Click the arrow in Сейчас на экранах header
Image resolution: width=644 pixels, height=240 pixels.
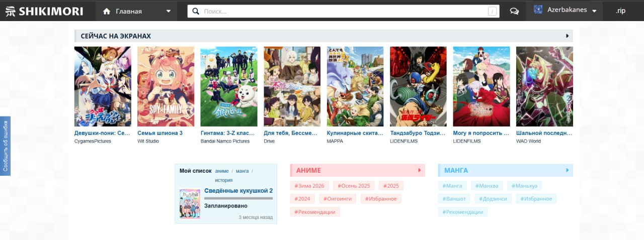[568, 36]
